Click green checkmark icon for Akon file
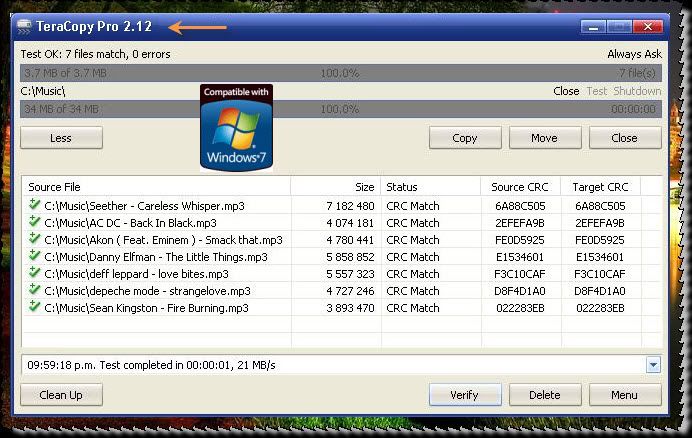The height and width of the screenshot is (438, 692). 35,239
